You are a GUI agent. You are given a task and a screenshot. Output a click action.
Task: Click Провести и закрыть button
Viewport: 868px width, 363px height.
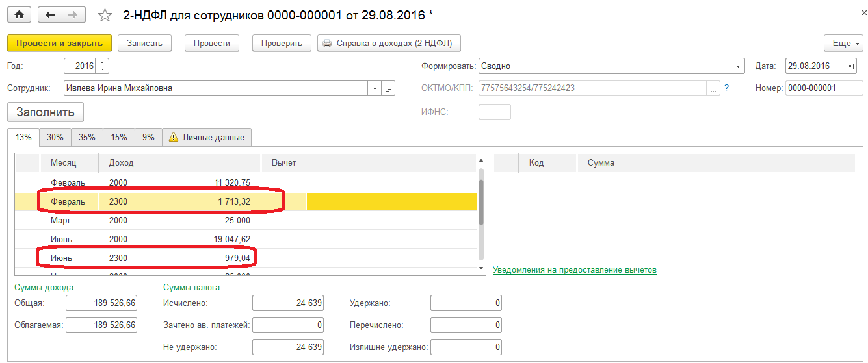click(60, 44)
